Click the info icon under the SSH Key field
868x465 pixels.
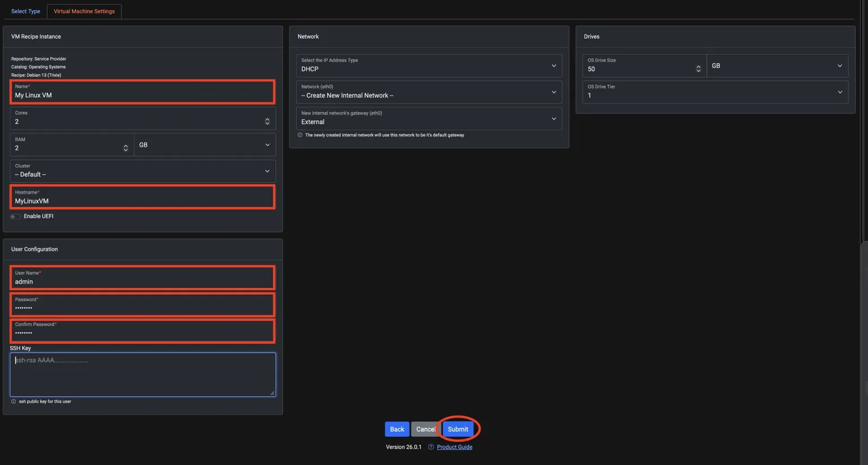[12, 401]
